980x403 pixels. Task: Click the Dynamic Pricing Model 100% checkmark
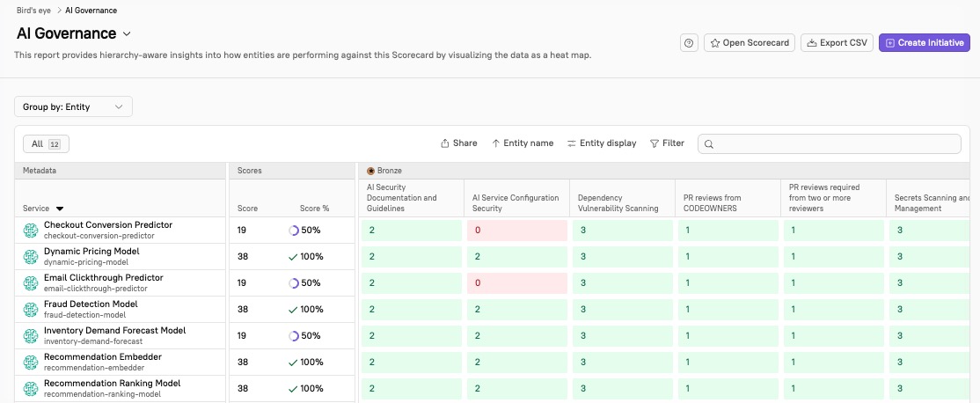tap(292, 257)
